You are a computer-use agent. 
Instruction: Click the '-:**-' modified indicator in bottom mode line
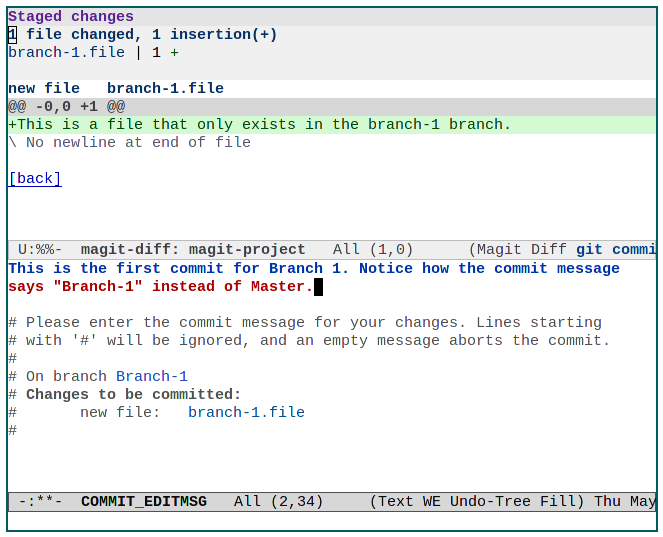(x=40, y=501)
